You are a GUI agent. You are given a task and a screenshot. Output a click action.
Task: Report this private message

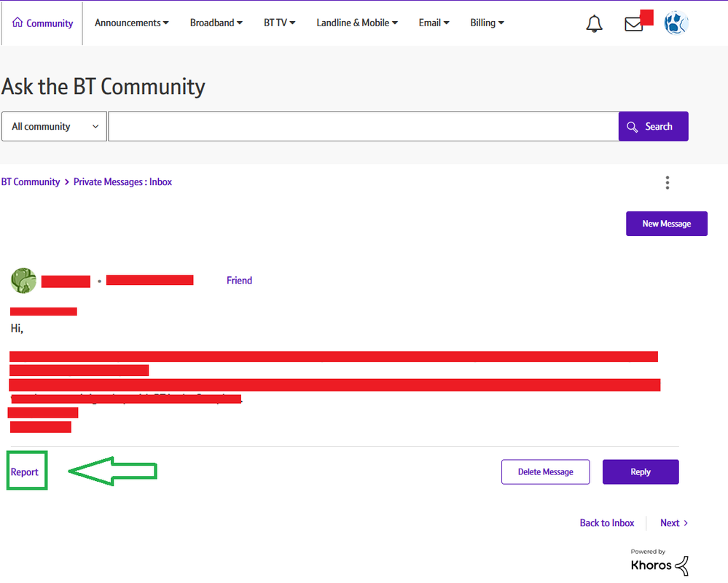25,472
